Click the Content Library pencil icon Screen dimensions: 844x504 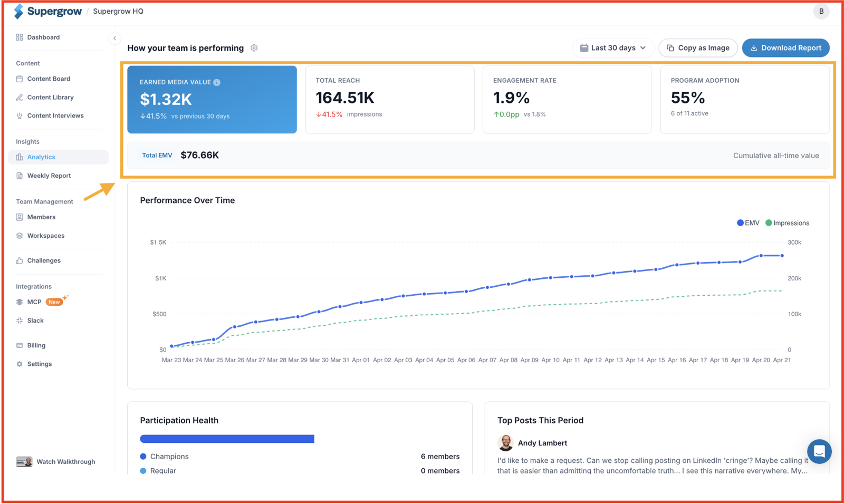20,98
